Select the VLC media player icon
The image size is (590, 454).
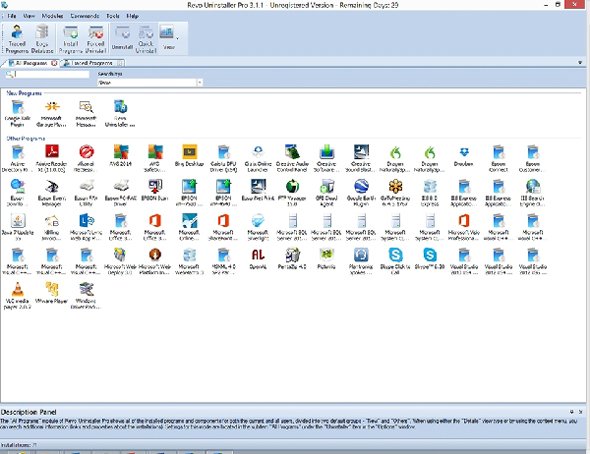[x=17, y=295]
